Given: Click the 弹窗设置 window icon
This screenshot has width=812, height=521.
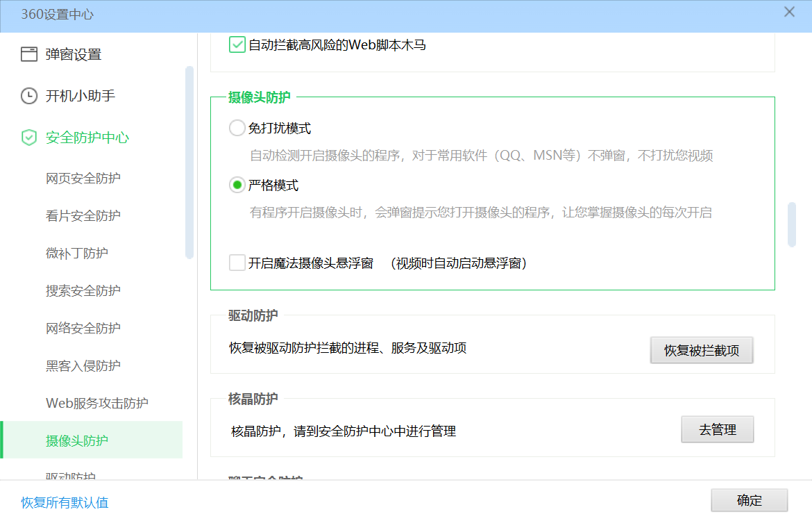Looking at the screenshot, I should coord(29,54).
